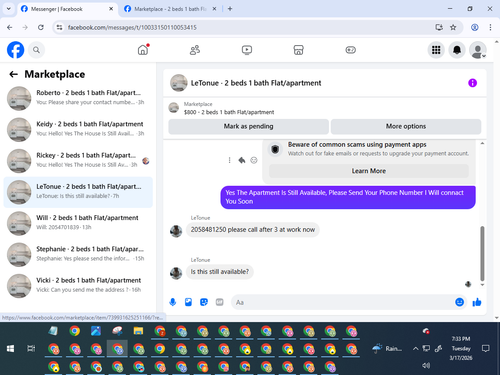Image resolution: width=500 pixels, height=375 pixels.
Task: Click the chat scroll-down arrow
Action: pos(482,285)
